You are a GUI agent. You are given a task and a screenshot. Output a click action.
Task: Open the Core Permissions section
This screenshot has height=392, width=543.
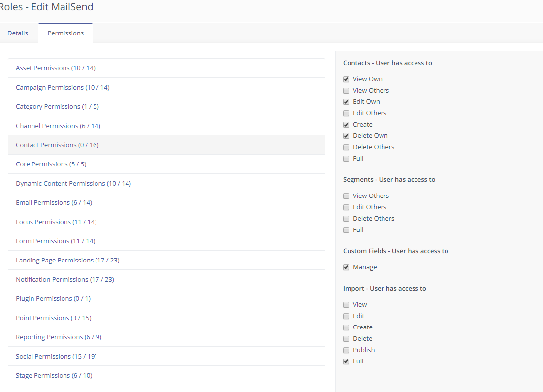point(50,164)
